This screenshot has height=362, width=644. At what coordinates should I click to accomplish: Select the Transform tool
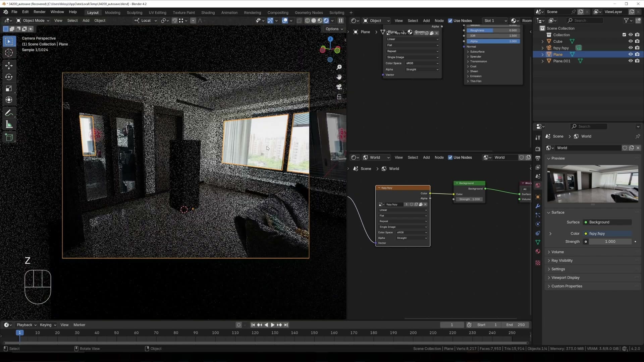tap(9, 100)
